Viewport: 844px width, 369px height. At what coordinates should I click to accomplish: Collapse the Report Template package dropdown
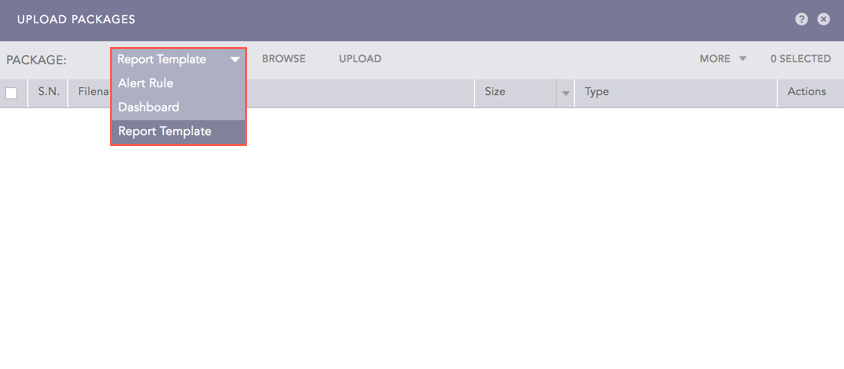pos(179,59)
